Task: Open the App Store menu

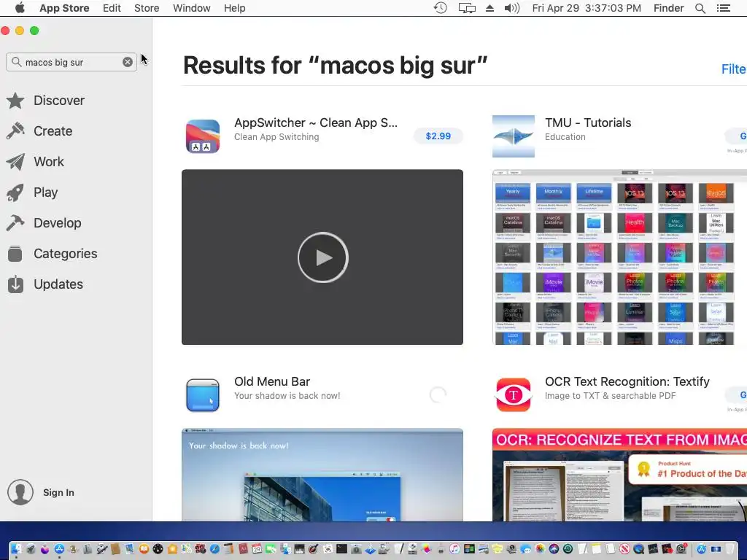Action: (x=64, y=8)
